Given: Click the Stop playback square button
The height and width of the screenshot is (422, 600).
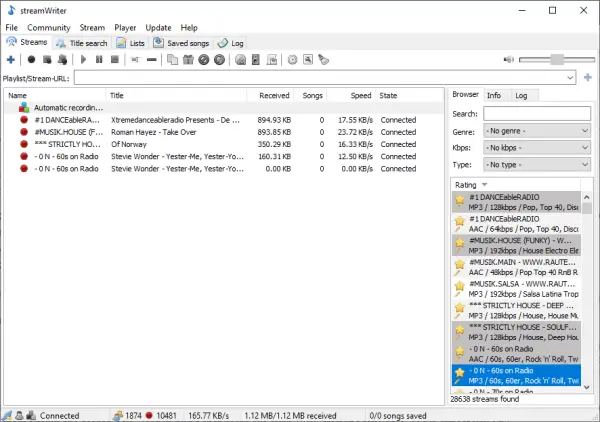Looking at the screenshot, I should pos(114,60).
